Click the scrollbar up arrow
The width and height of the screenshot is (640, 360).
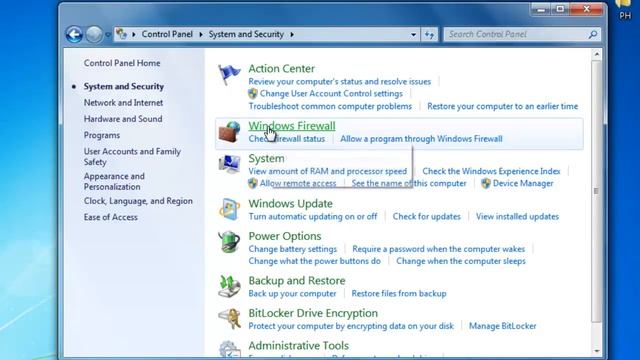(x=596, y=54)
